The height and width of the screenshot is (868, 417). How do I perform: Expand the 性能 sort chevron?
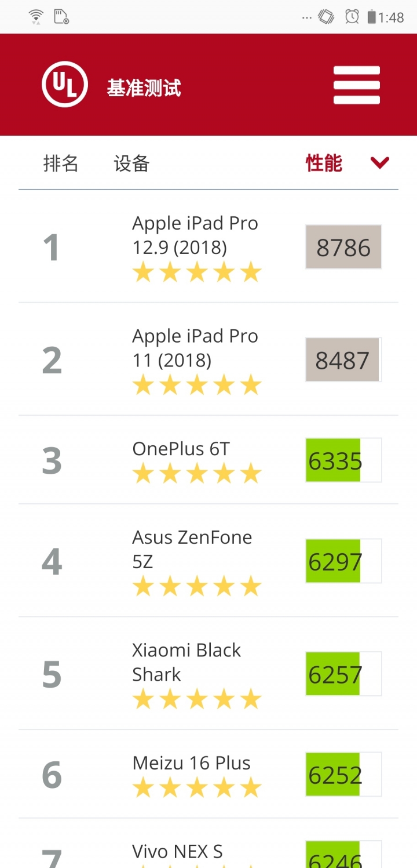tap(380, 164)
